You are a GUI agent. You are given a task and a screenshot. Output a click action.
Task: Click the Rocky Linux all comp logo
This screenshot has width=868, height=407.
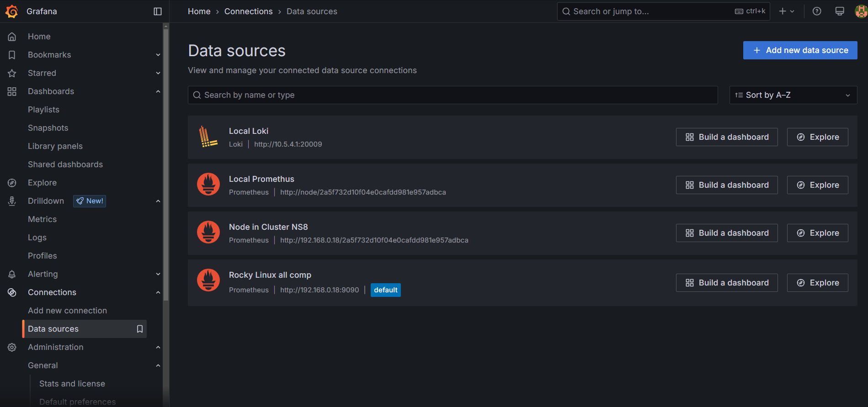pyautogui.click(x=208, y=280)
